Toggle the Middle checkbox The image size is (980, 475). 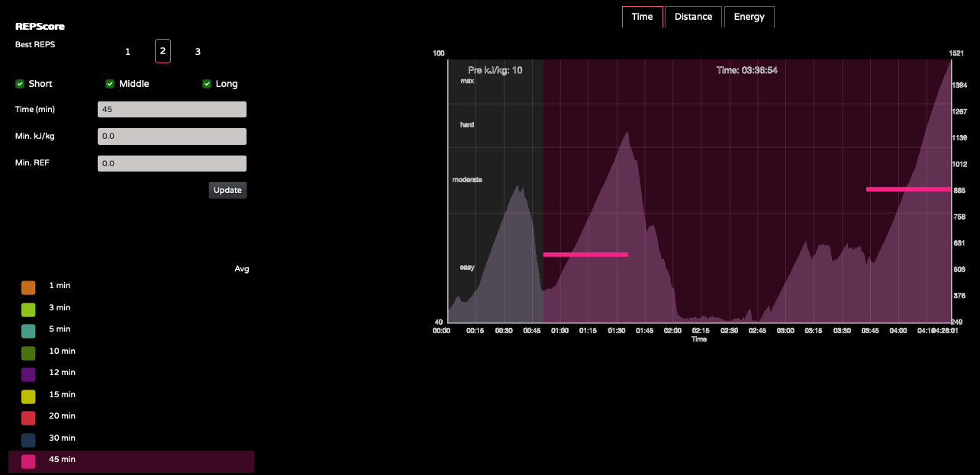point(110,84)
